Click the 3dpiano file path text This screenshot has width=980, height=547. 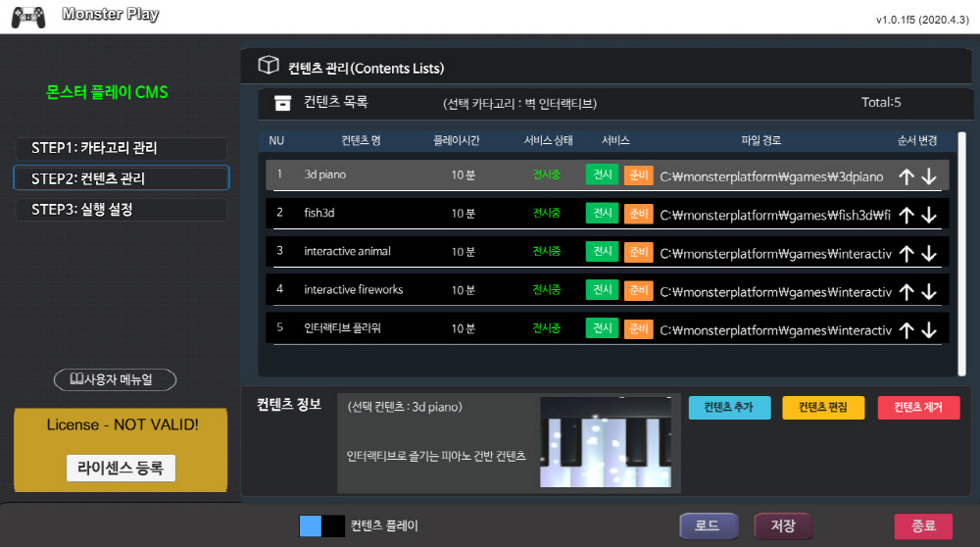click(x=771, y=176)
